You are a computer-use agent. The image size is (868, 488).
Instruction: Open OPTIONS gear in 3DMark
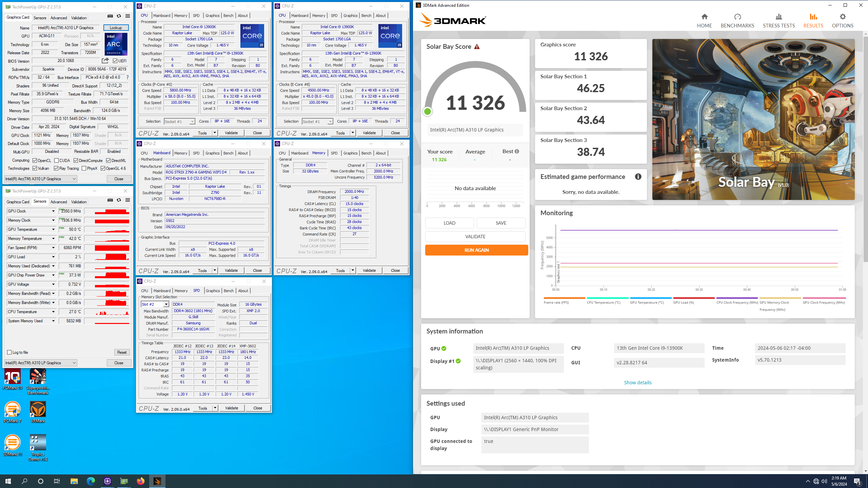click(842, 21)
